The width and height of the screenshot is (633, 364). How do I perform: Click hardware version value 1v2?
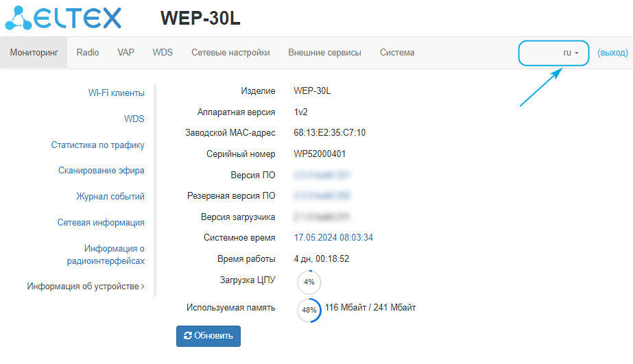[301, 112]
